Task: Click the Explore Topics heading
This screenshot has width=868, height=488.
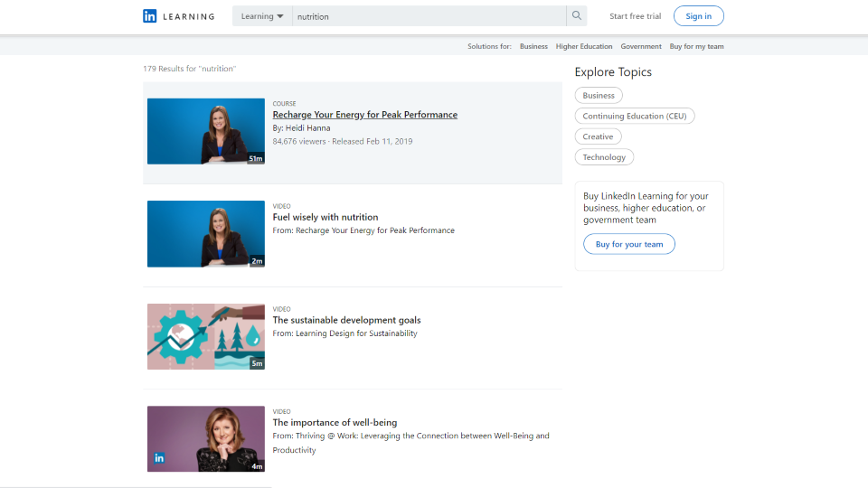Action: coord(613,72)
